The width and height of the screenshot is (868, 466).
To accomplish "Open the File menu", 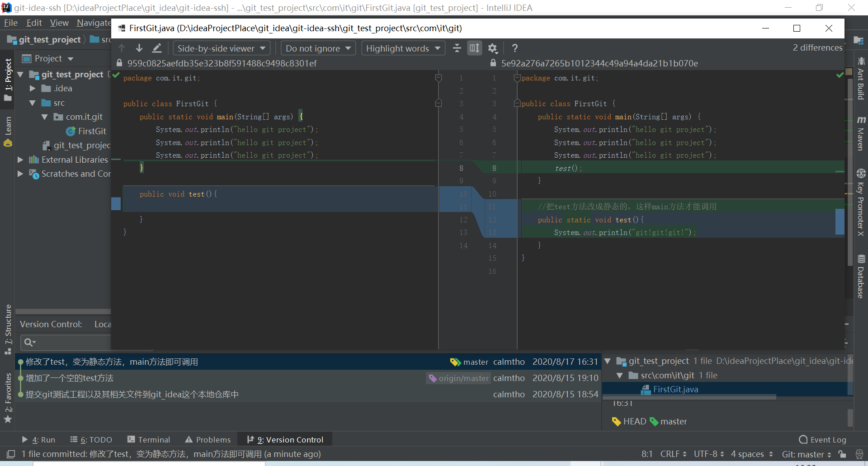I will pos(10,23).
